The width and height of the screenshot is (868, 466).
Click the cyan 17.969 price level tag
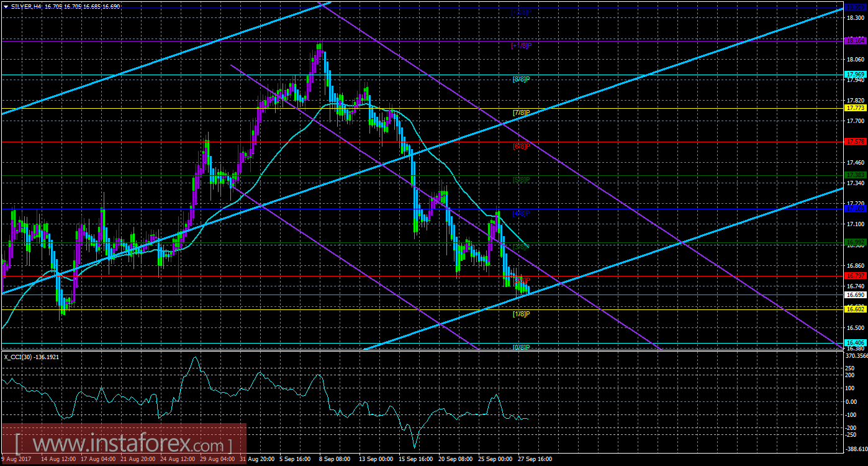[x=854, y=75]
